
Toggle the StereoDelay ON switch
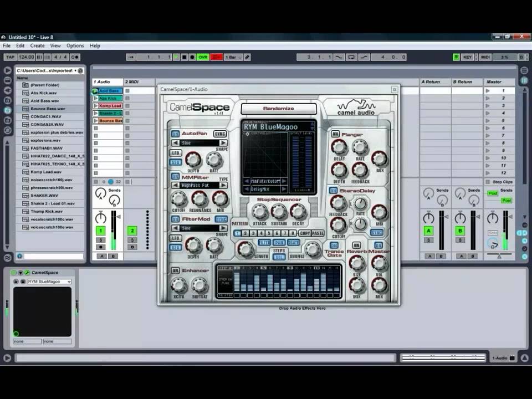pos(333,191)
